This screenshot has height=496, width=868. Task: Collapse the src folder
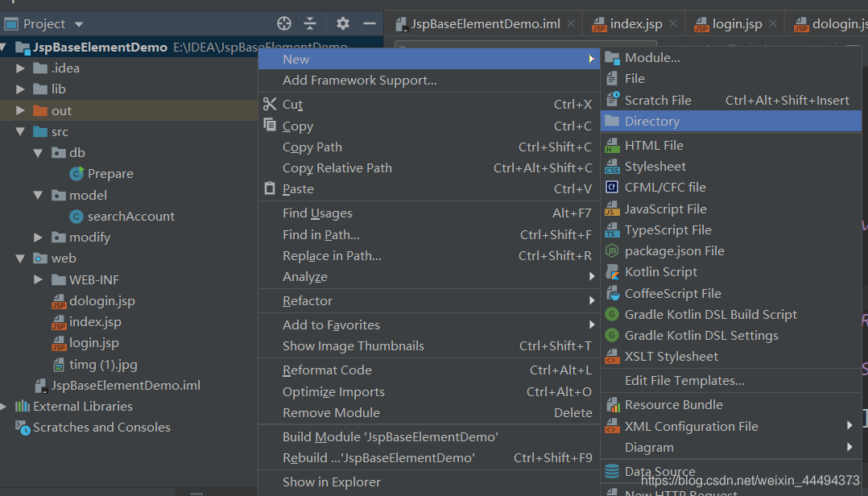[x=20, y=132]
